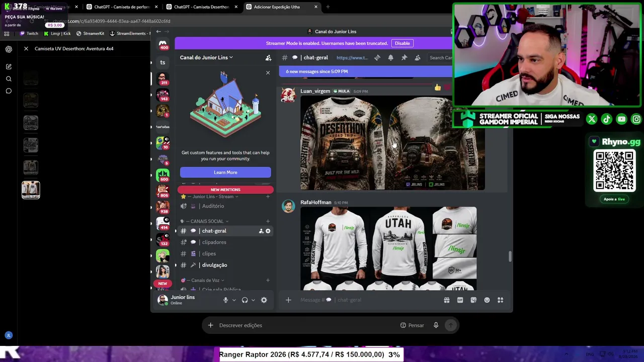Attach file with Discord plus button
Screen dimensions: 644x362
tap(288, 300)
